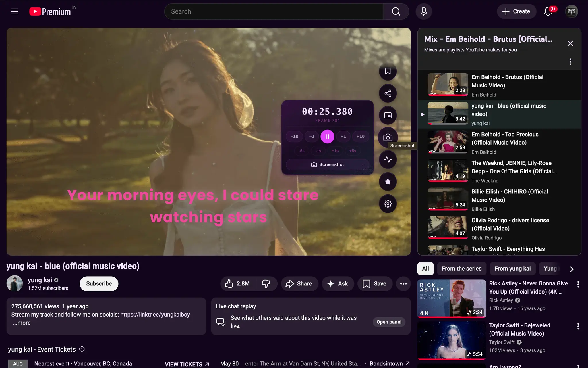Play Olivia Rodrigo drivers license
The height and width of the screenshot is (368, 588).
(x=499, y=229)
